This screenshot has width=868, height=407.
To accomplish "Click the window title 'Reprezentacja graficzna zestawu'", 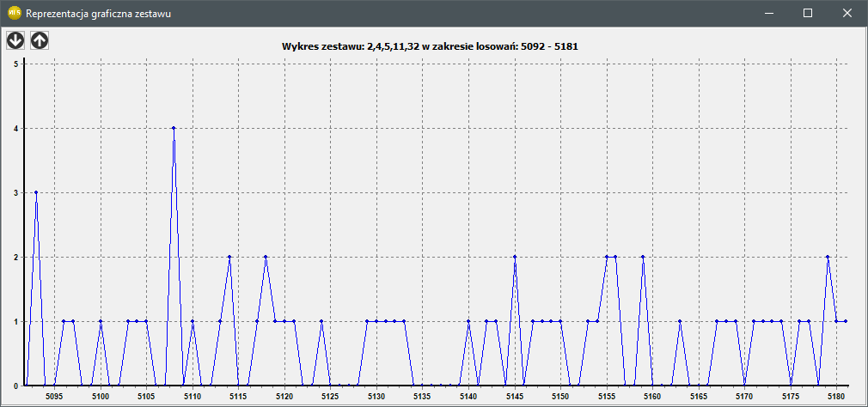I will click(x=99, y=14).
